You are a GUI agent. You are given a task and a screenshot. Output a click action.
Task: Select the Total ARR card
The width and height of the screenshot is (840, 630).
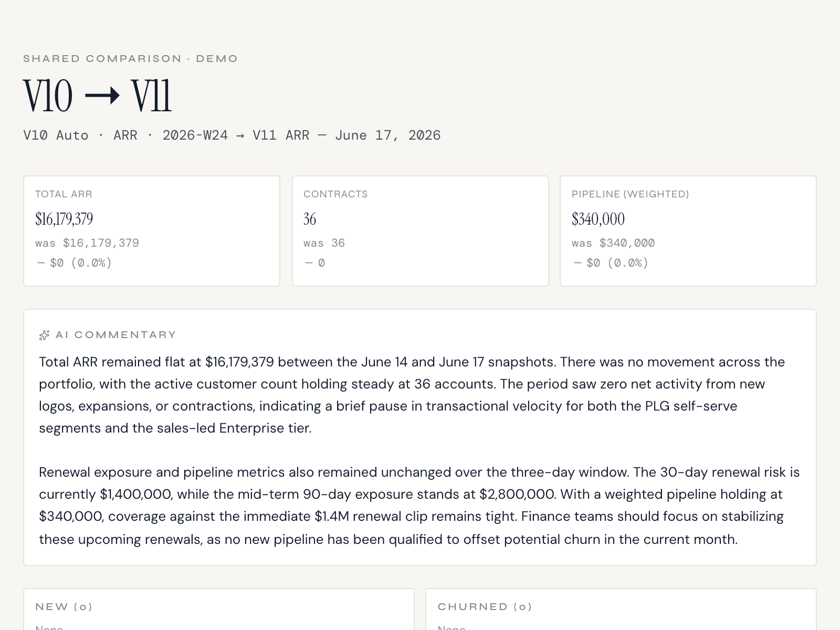pos(152,231)
